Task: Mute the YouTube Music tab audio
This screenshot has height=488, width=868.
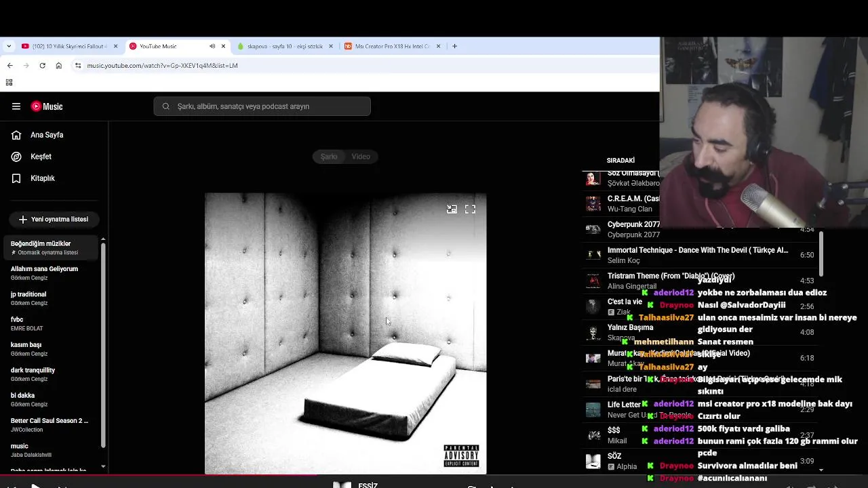Action: pyautogui.click(x=212, y=46)
